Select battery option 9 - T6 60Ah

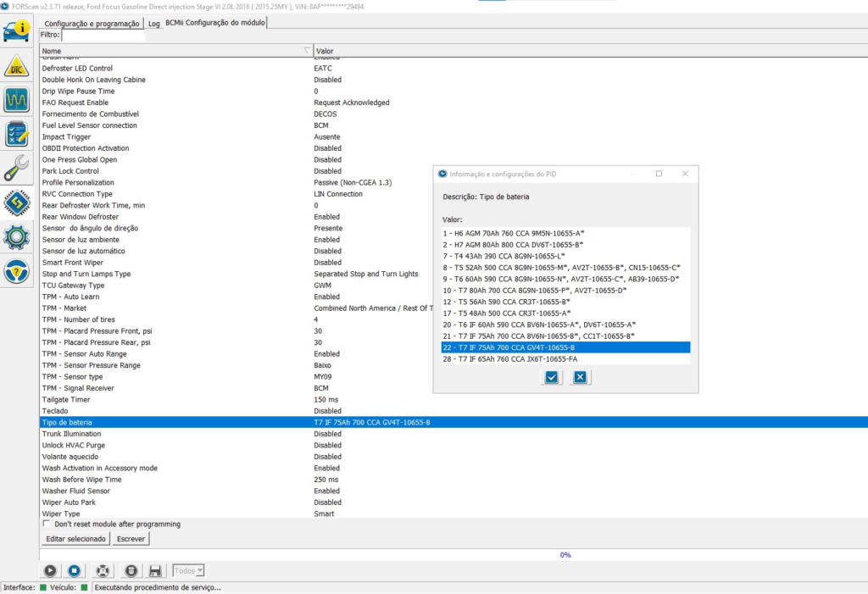click(x=565, y=279)
